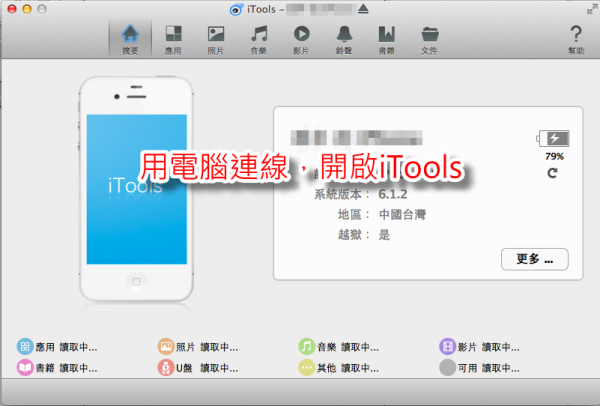Click the red U盤 storage icon
This screenshot has height=406, width=600.
166,368
